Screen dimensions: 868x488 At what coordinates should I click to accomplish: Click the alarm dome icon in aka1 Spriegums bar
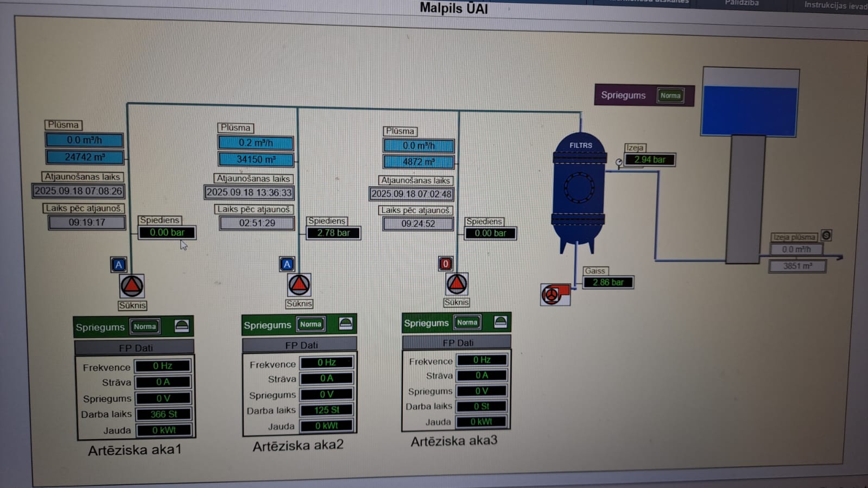click(182, 326)
